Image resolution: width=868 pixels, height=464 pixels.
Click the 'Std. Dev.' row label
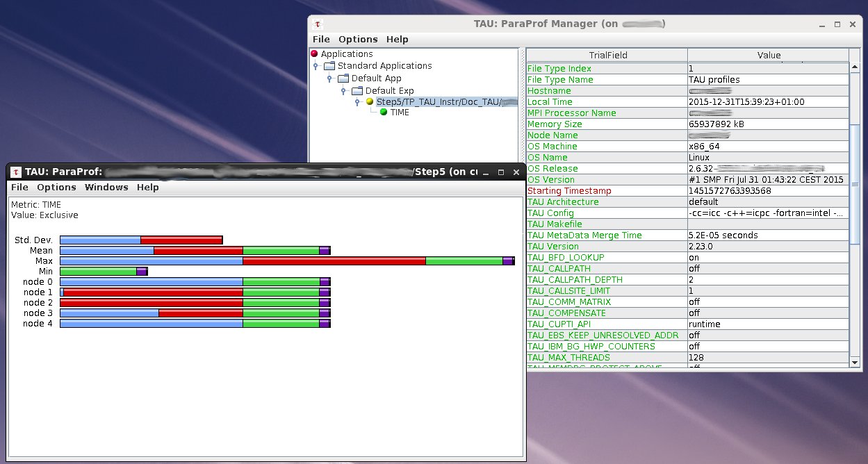click(33, 240)
